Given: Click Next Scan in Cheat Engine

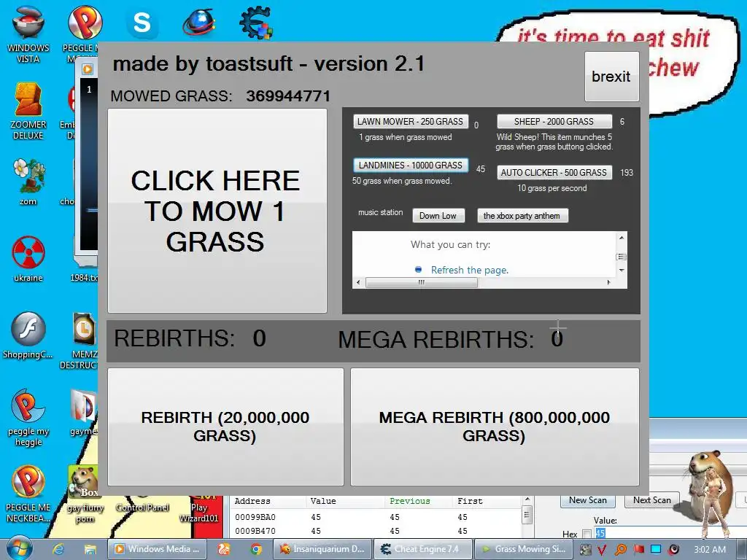Looking at the screenshot, I should coord(651,500).
